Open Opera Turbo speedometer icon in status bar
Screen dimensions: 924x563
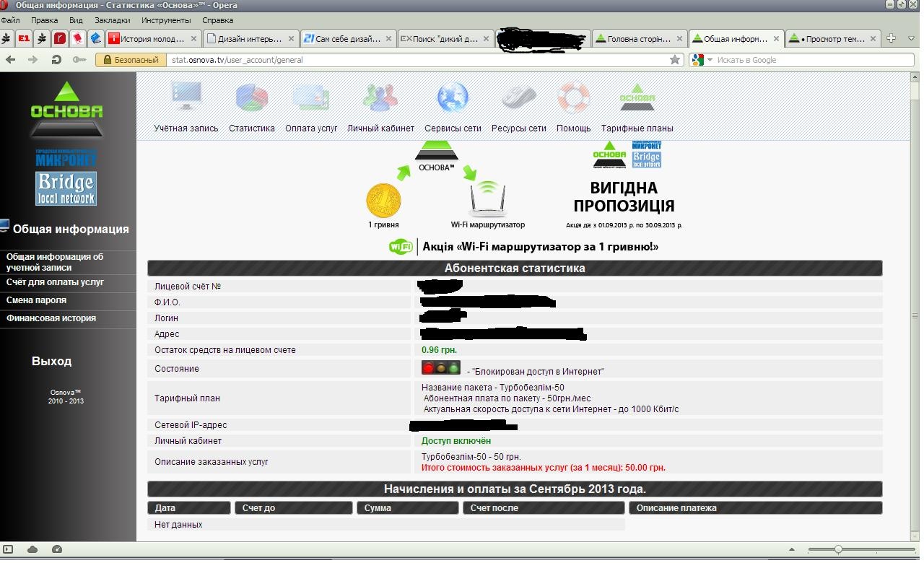57,549
